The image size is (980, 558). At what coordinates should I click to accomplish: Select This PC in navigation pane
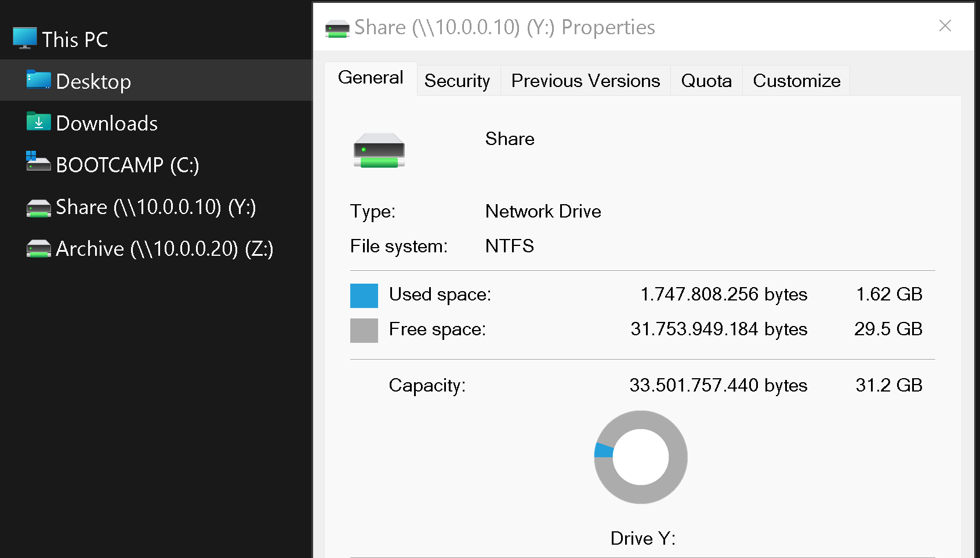tap(75, 39)
